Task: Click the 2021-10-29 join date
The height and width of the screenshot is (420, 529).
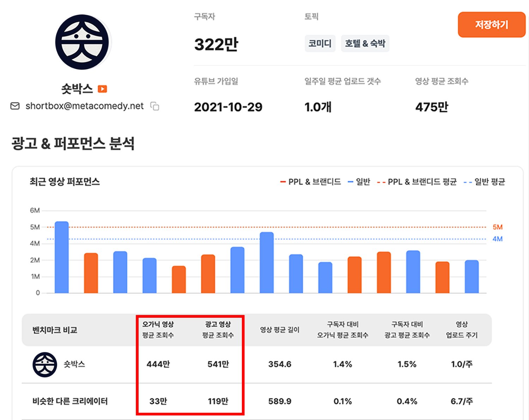Action: [x=228, y=107]
